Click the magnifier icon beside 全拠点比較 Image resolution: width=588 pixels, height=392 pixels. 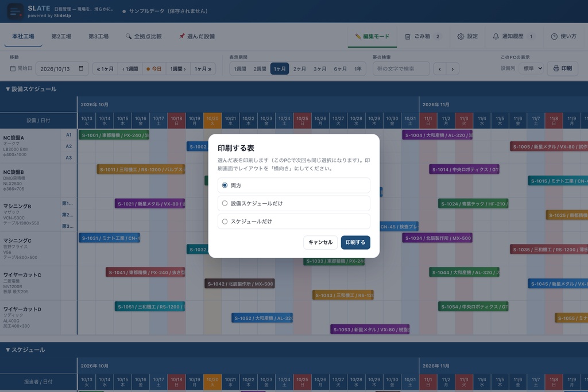click(x=129, y=36)
